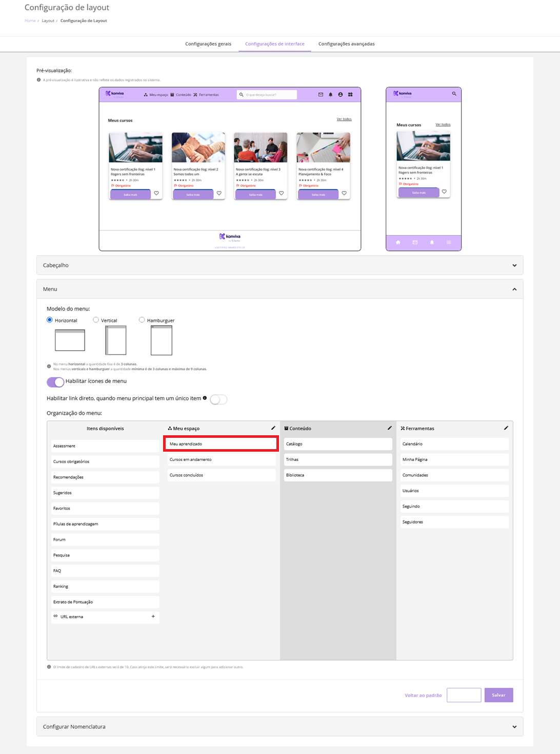Click the envelope icon in desktop preview header

point(321,94)
